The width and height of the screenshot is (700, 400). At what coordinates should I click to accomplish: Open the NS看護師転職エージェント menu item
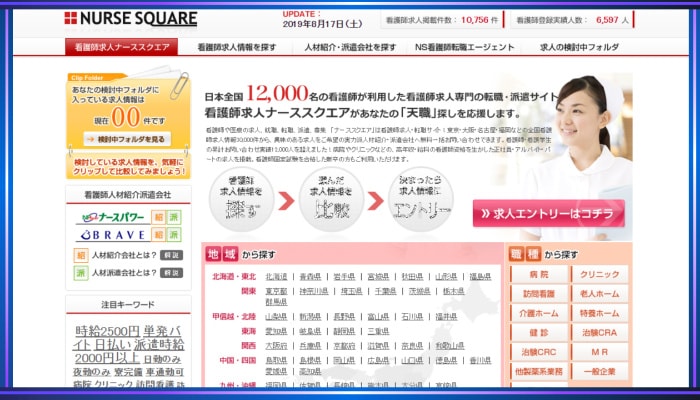pyautogui.click(x=465, y=47)
